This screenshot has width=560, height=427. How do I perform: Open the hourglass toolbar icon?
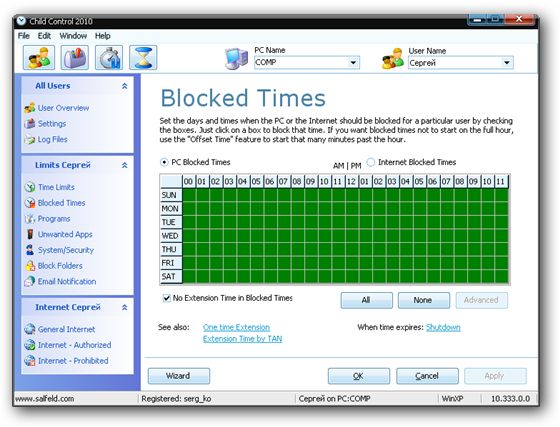point(143,57)
